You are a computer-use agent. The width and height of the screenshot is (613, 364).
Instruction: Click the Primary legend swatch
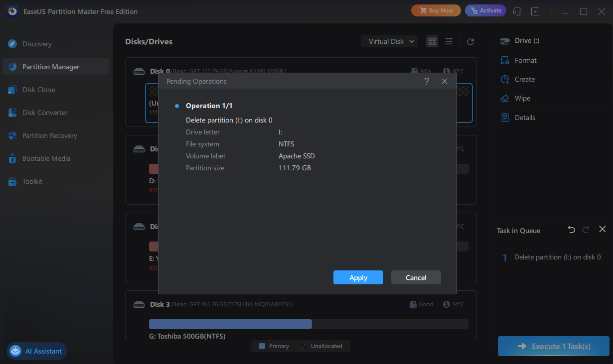[x=263, y=346]
